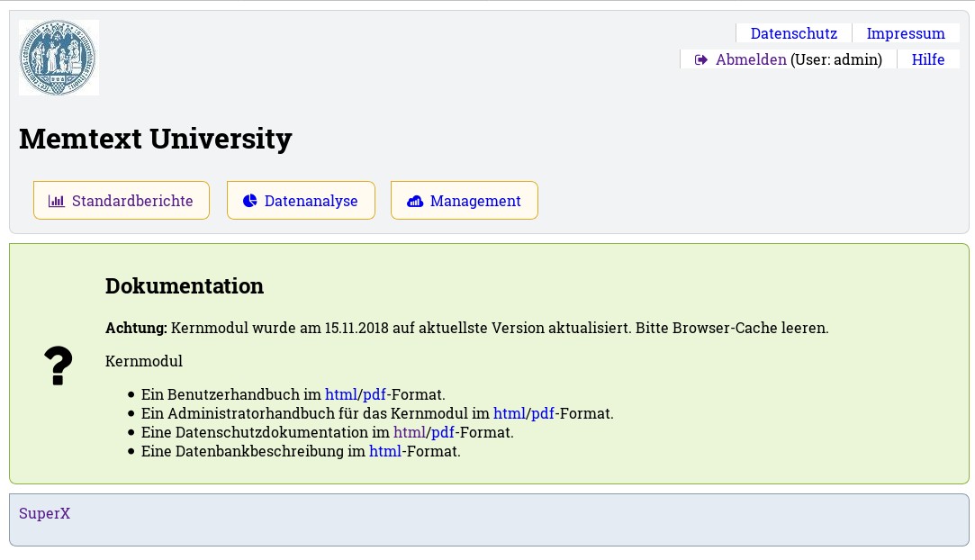The height and width of the screenshot is (560, 975).
Task: Click the bar chart icon on Standardberichte
Action: click(57, 201)
